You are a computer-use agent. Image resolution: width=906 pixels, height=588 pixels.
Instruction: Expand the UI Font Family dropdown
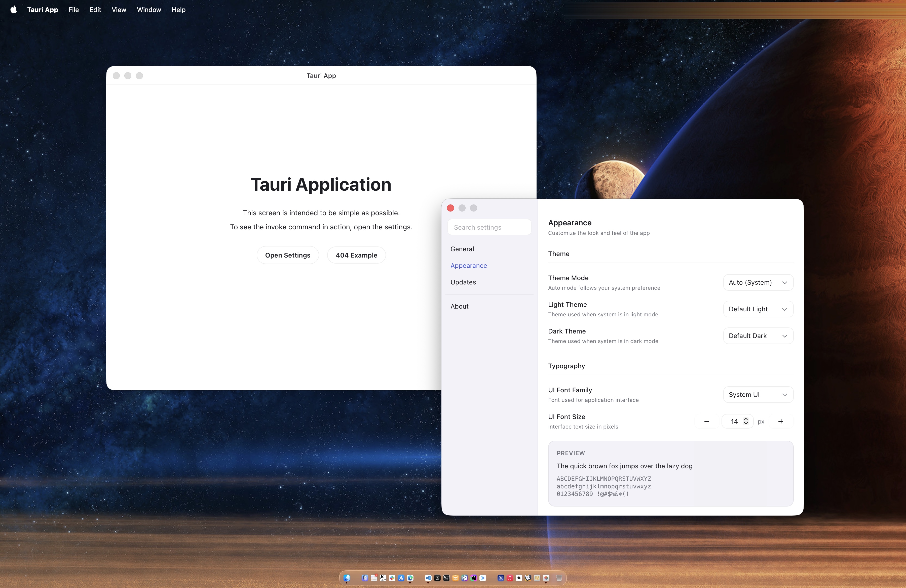click(x=758, y=395)
